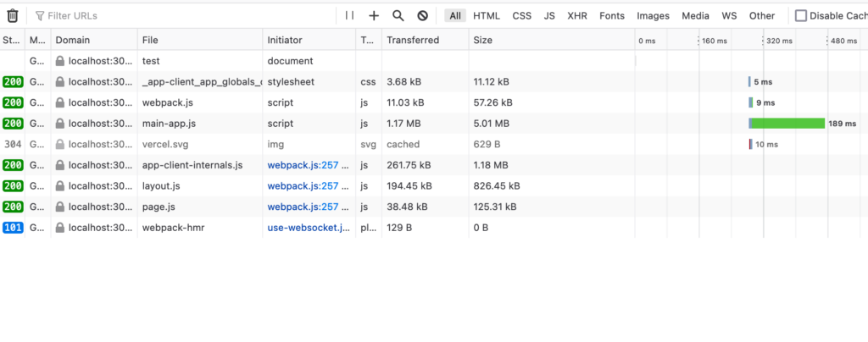Image resolution: width=868 pixels, height=342 pixels.
Task: Click lock icon in main-app.js row
Action: [x=60, y=124]
